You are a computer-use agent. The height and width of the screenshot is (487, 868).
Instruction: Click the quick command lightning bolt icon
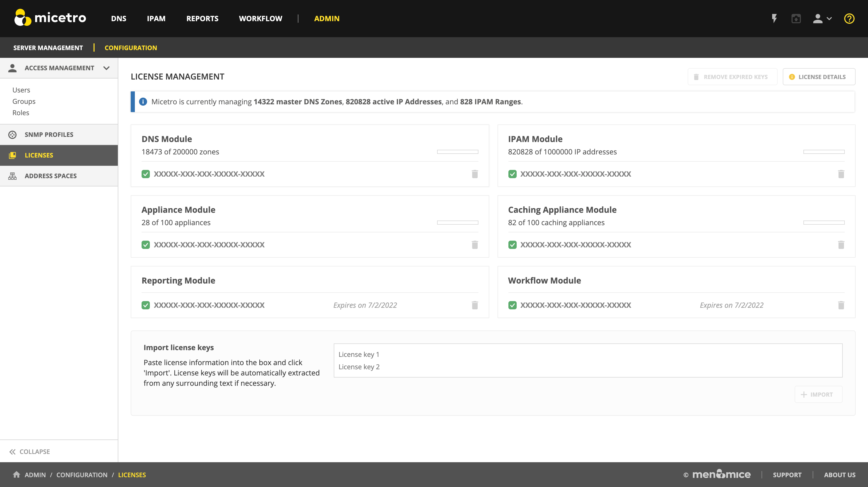774,18
